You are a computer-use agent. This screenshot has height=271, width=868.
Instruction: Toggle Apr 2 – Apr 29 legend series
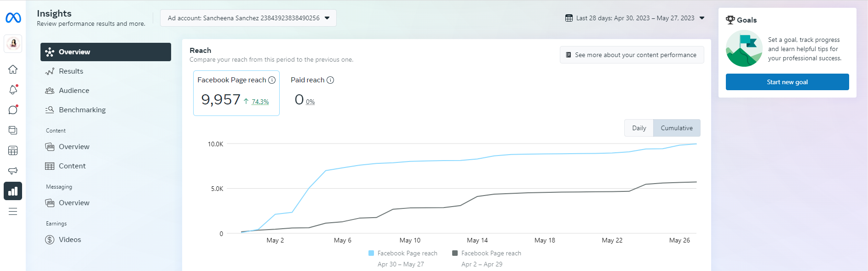[x=487, y=254]
